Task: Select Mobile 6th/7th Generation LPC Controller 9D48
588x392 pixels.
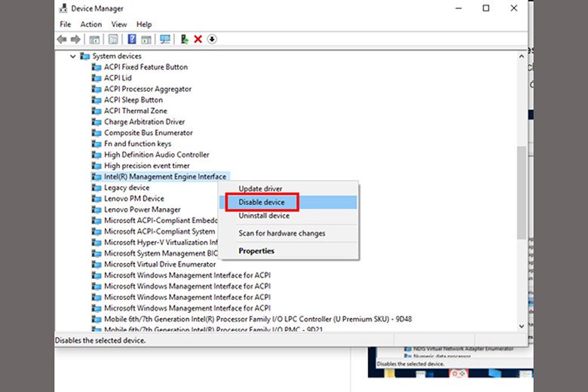Action: click(x=258, y=319)
